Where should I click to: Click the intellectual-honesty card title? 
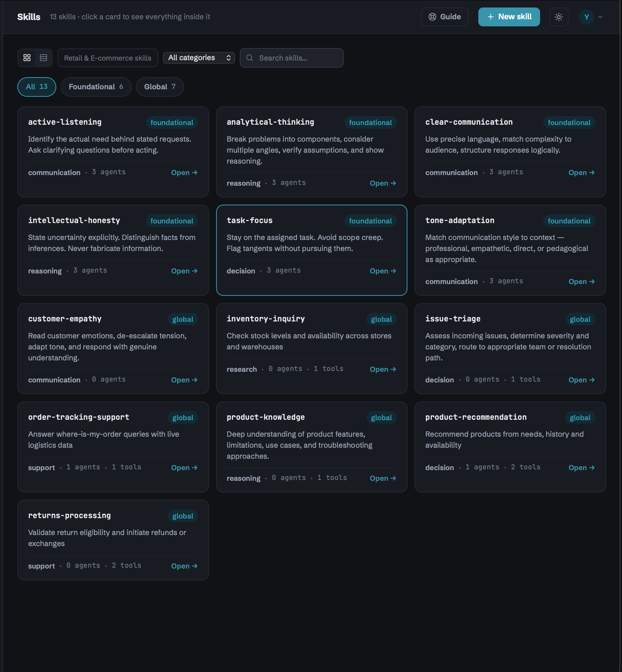(x=74, y=220)
